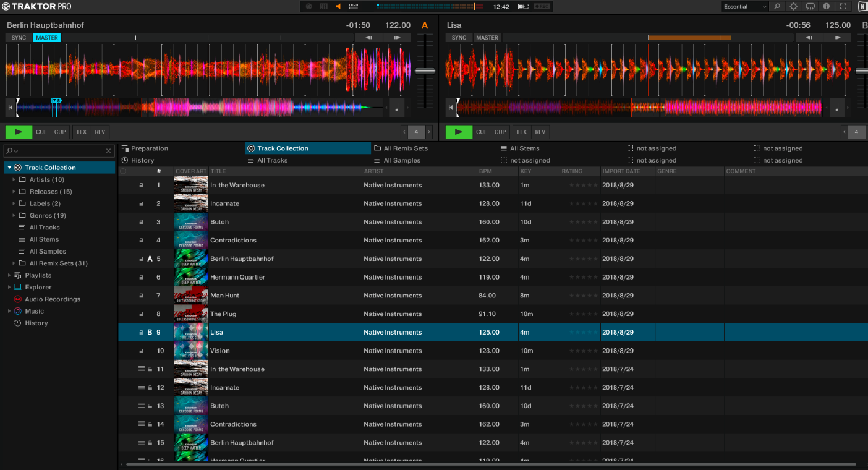This screenshot has width=868, height=470.
Task: Select Audio Recordings in the tree
Action: tap(53, 299)
